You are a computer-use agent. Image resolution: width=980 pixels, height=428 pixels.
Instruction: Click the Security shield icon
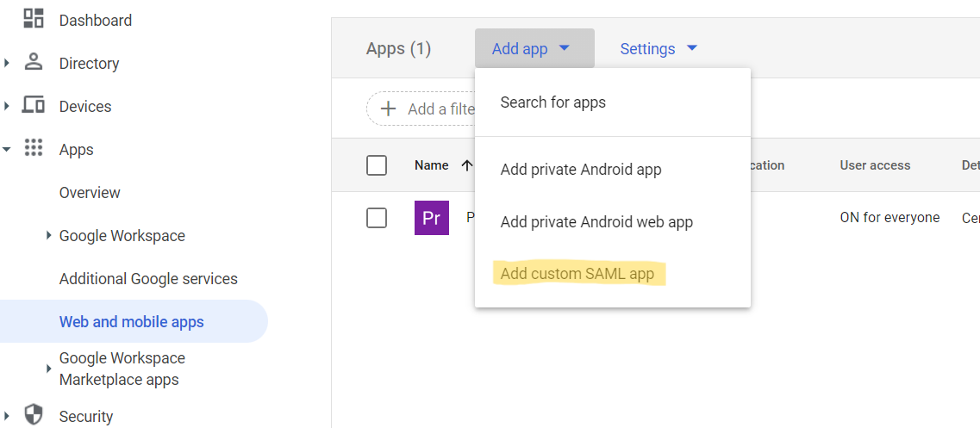(33, 414)
